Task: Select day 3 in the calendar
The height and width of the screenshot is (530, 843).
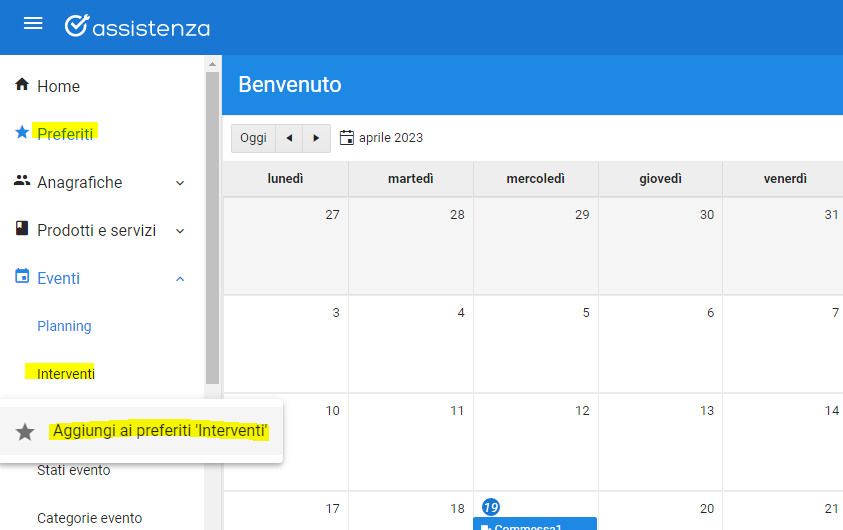Action: pyautogui.click(x=336, y=312)
